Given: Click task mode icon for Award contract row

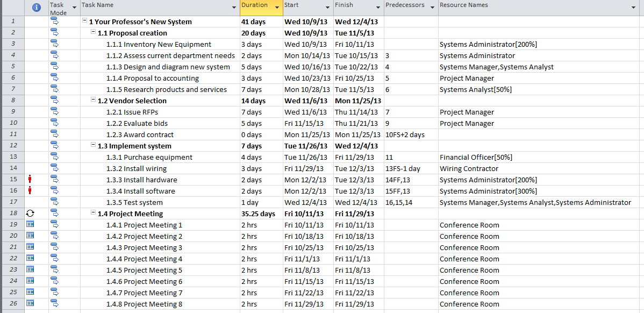Looking at the screenshot, I should coord(55,134).
